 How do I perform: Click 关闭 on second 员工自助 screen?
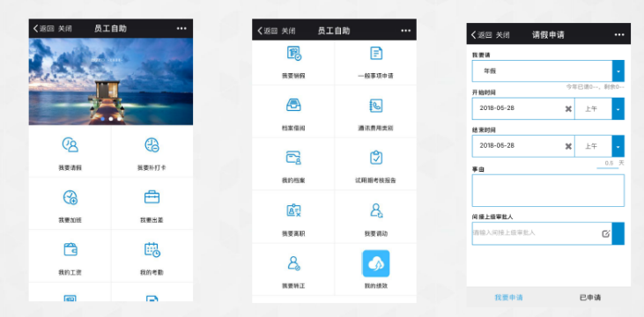288,31
